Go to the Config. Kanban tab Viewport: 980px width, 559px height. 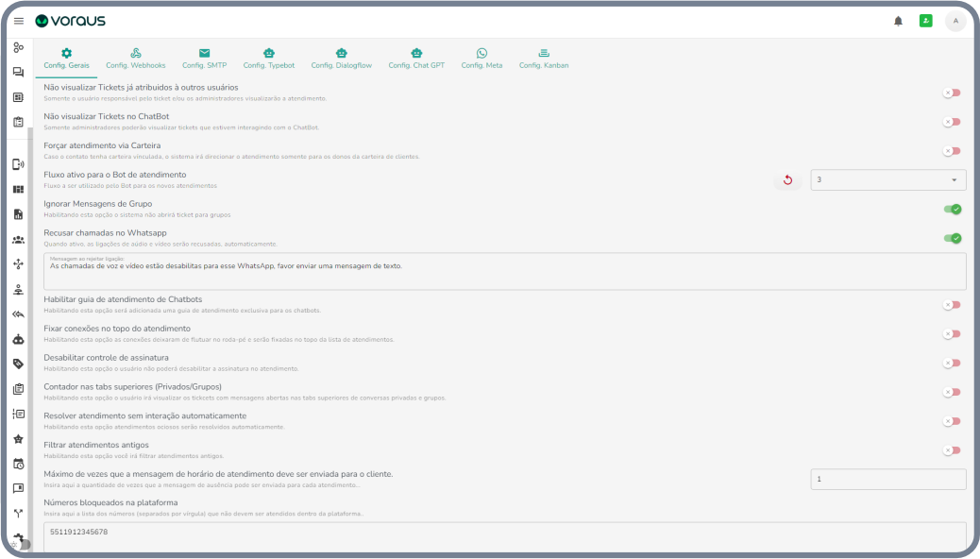(544, 59)
